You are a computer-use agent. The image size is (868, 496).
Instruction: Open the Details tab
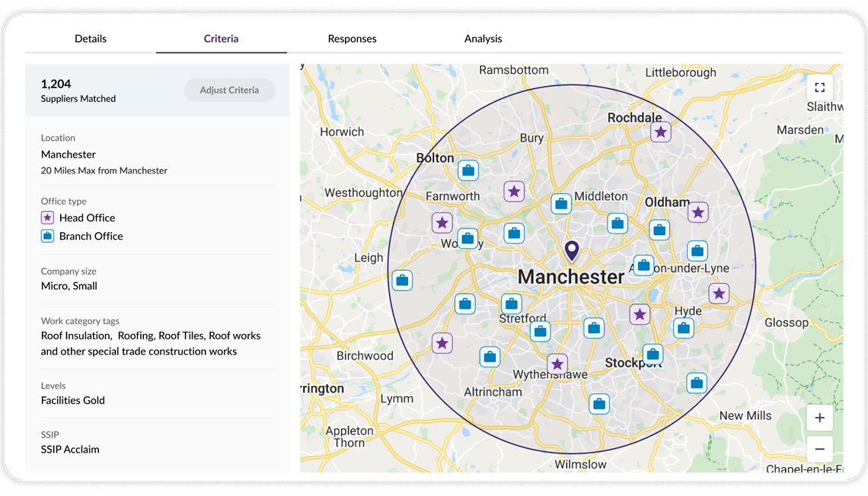(x=91, y=39)
